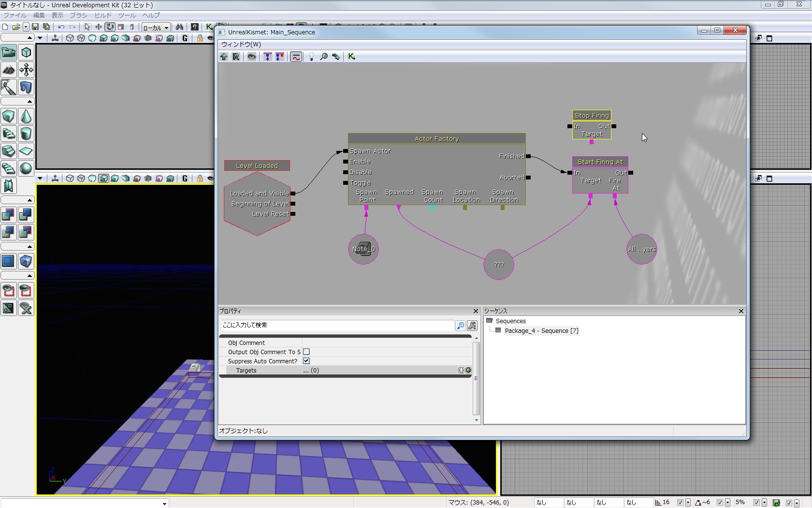Collapse the brush primitives section in toolbox
Viewport: 812px width, 508px height.
pyautogui.click(x=29, y=102)
